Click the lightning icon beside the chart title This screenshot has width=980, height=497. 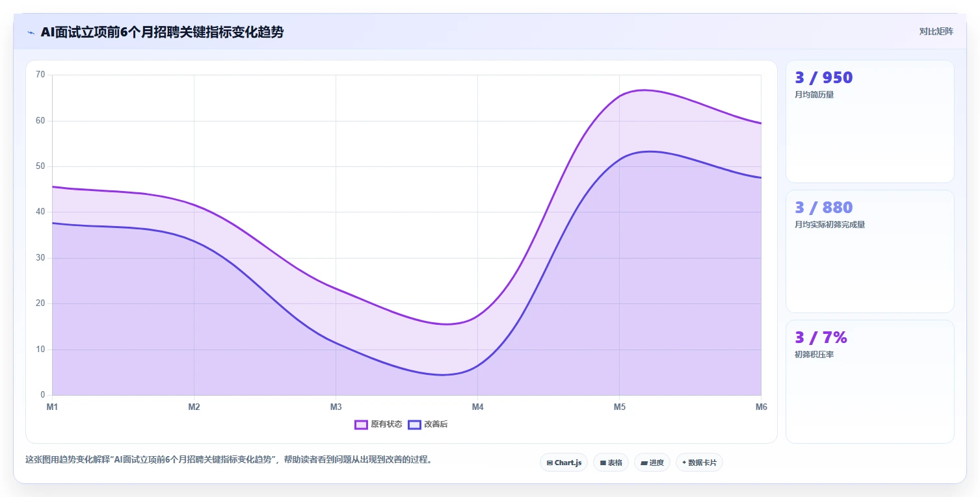pos(31,32)
